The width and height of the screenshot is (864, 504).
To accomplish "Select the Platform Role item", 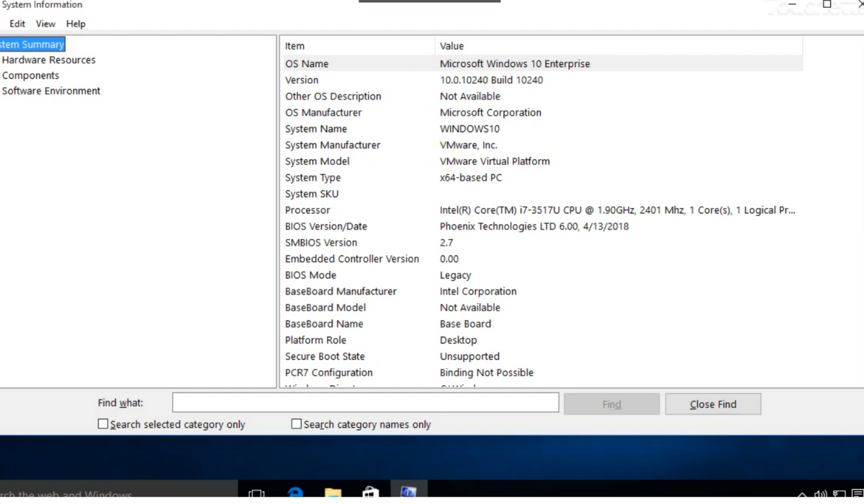I will tap(315, 340).
